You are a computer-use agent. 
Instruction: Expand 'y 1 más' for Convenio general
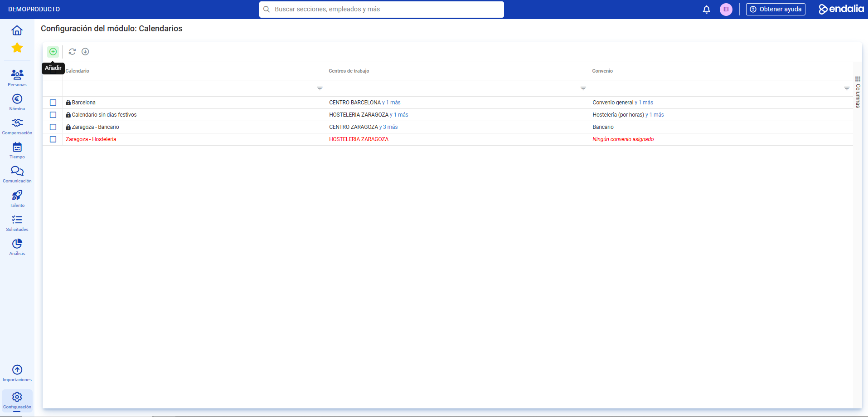(x=644, y=103)
